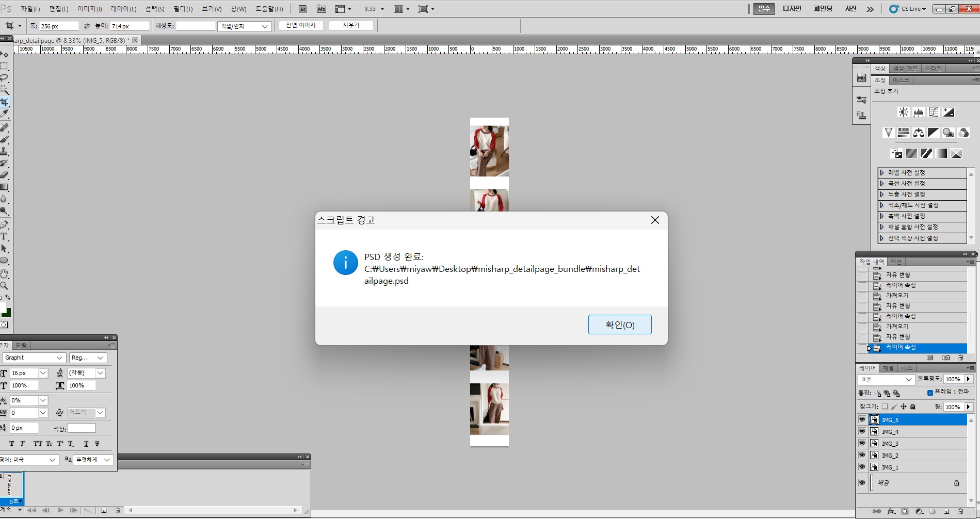Open the 표준 blend mode dropdown
Image resolution: width=980 pixels, height=519 pixels.
(886, 379)
